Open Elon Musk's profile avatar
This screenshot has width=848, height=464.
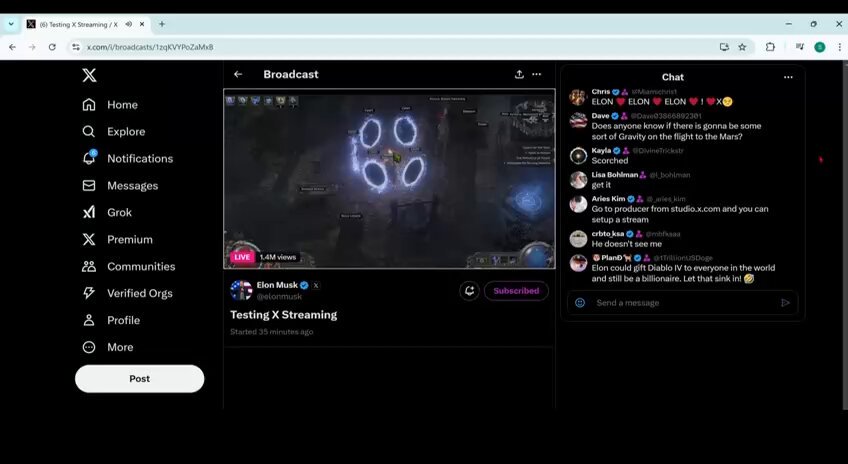241,290
